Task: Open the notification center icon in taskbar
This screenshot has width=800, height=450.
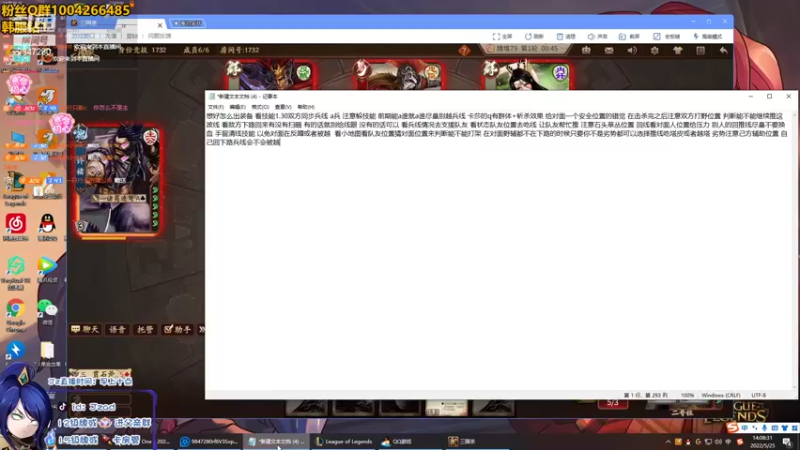Action: pos(787,442)
